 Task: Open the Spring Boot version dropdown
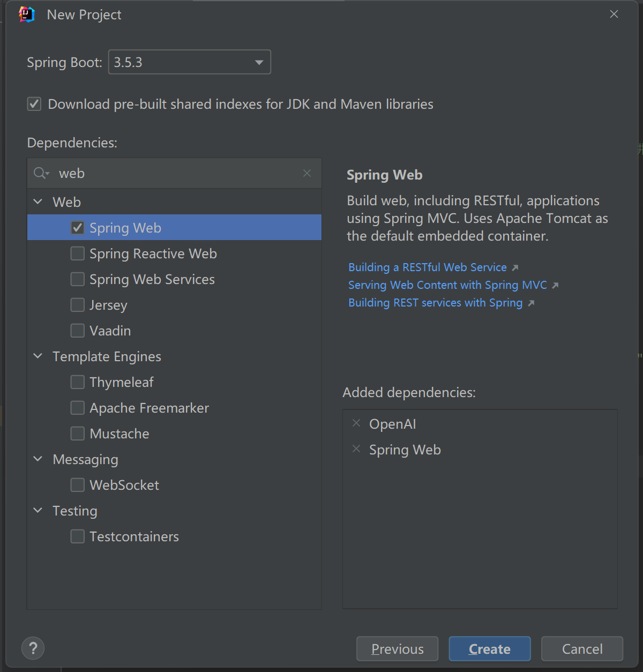point(190,62)
